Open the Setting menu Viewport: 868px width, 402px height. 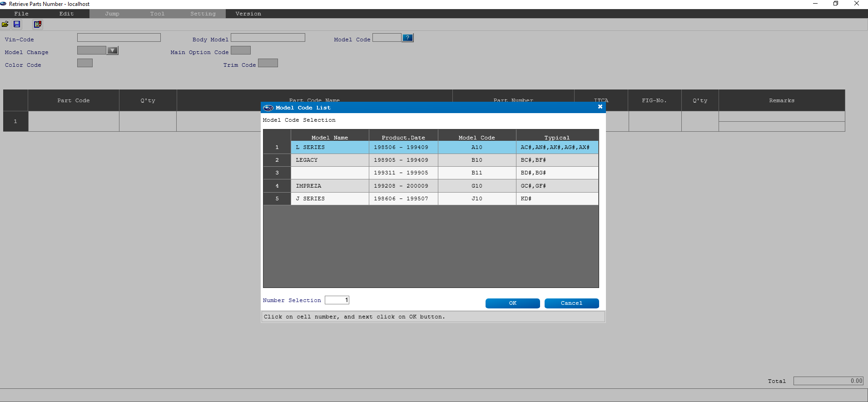pyautogui.click(x=203, y=14)
